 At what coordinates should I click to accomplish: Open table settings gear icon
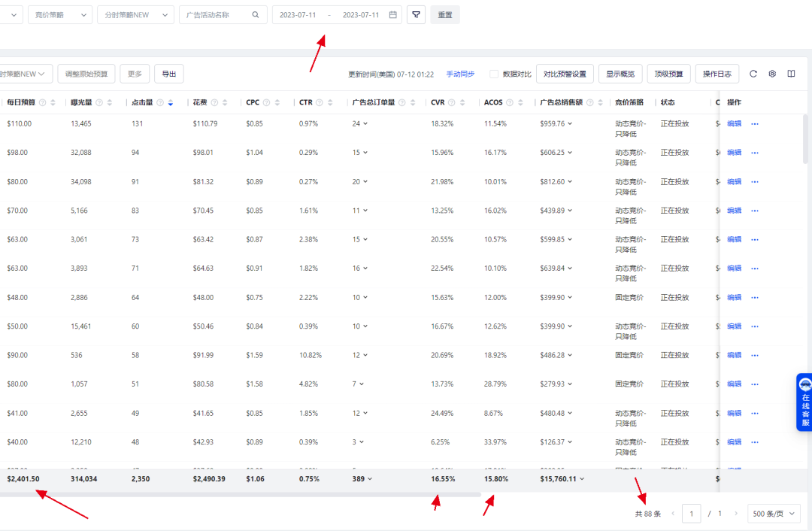[x=772, y=74]
